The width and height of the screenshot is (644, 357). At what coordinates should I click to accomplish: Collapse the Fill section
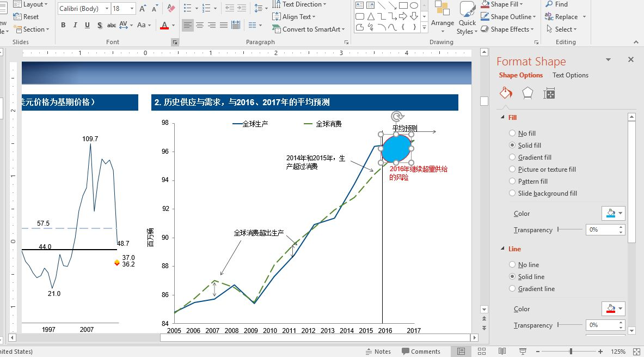coord(502,117)
